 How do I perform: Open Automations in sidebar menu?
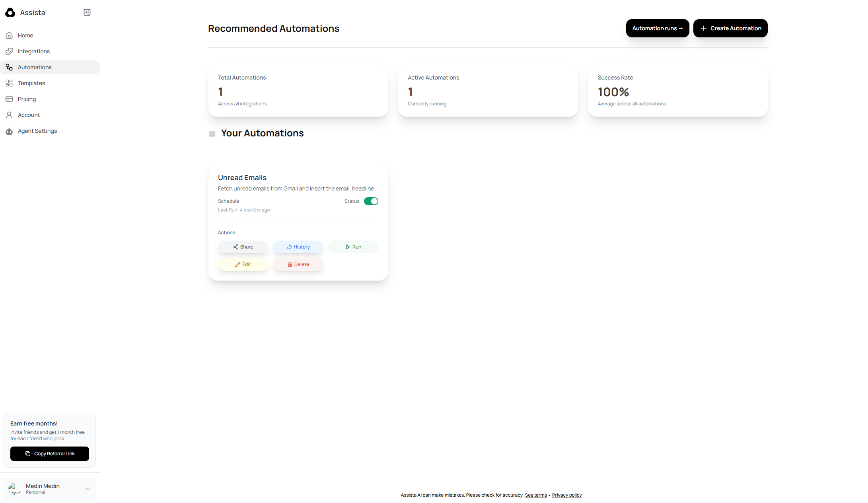point(35,67)
